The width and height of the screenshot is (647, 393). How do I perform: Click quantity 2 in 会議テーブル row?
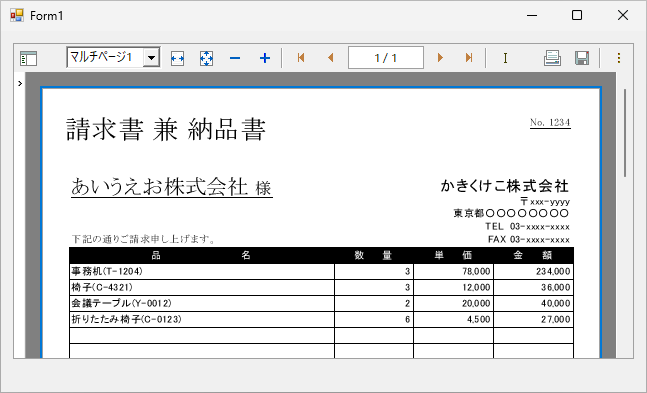click(374, 303)
